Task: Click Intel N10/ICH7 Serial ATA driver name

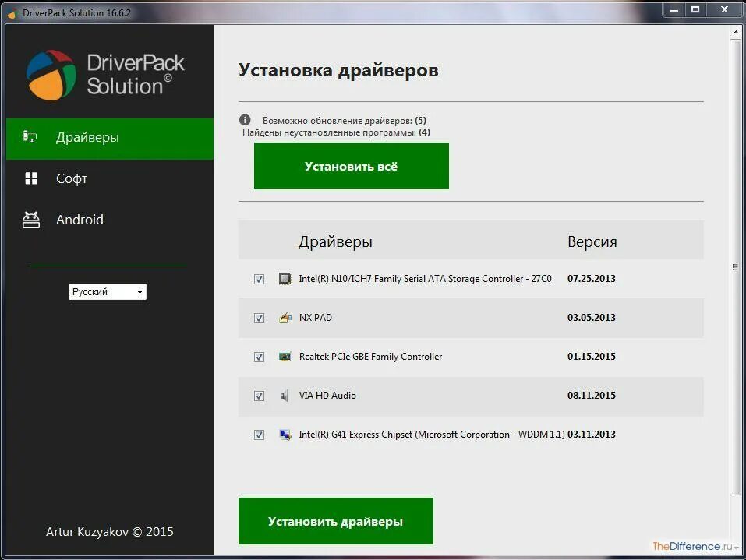Action: [425, 279]
